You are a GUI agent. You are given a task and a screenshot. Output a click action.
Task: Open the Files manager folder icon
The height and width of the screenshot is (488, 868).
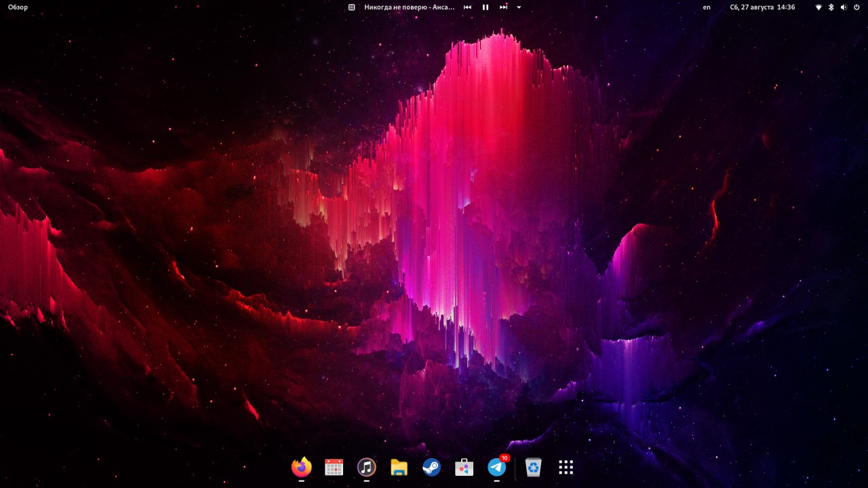(399, 467)
